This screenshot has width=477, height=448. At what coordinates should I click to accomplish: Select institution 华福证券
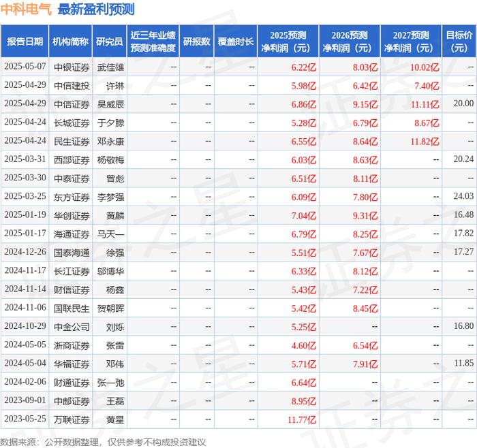pyautogui.click(x=72, y=364)
